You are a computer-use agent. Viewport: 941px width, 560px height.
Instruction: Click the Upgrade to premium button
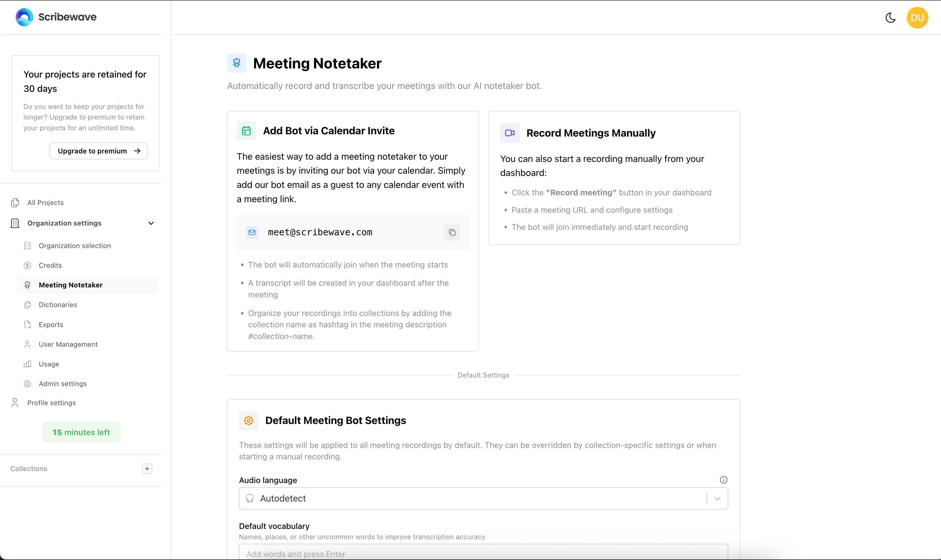click(x=98, y=151)
